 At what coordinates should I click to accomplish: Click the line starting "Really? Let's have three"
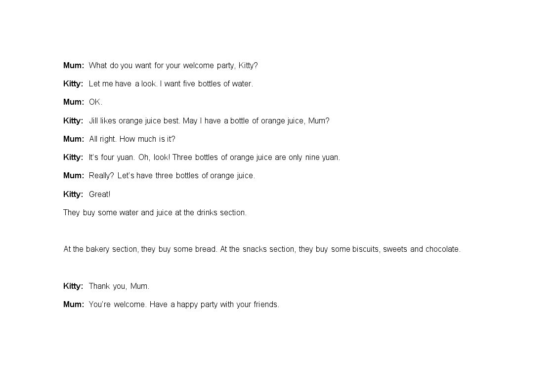172,176
